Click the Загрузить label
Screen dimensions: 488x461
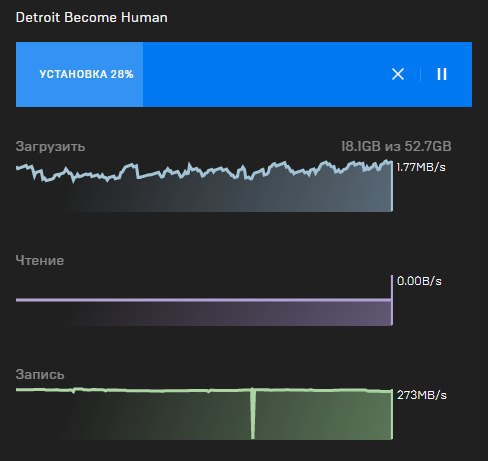pyautogui.click(x=50, y=147)
